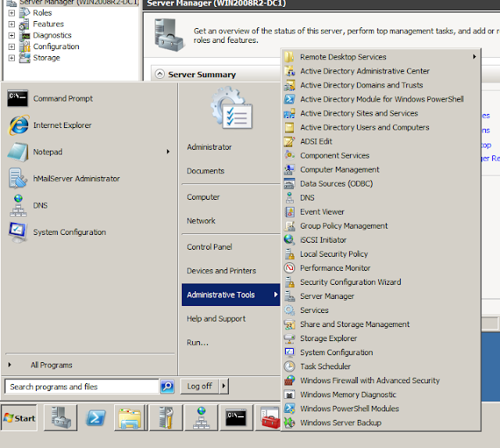The width and height of the screenshot is (500, 448).
Task: Open the Log off options arrow
Action: point(223,386)
